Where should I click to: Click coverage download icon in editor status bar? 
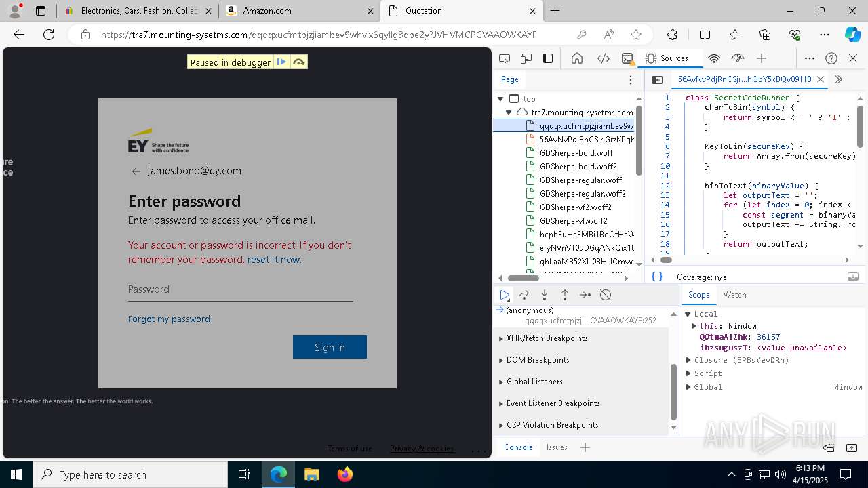click(x=853, y=277)
